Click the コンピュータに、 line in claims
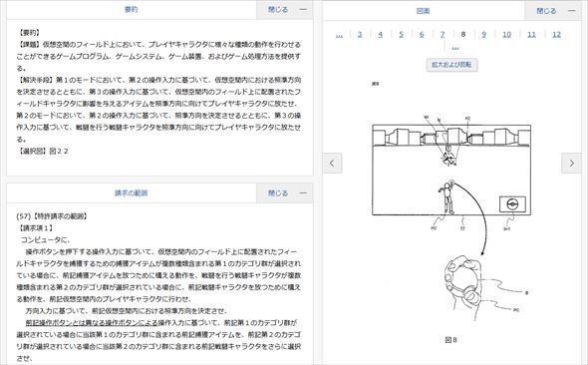 pyautogui.click(x=46, y=239)
